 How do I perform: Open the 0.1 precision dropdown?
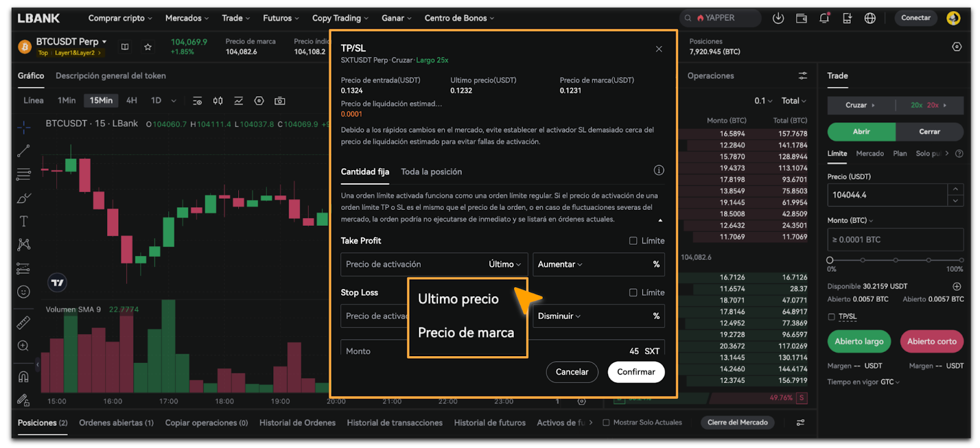[763, 100]
